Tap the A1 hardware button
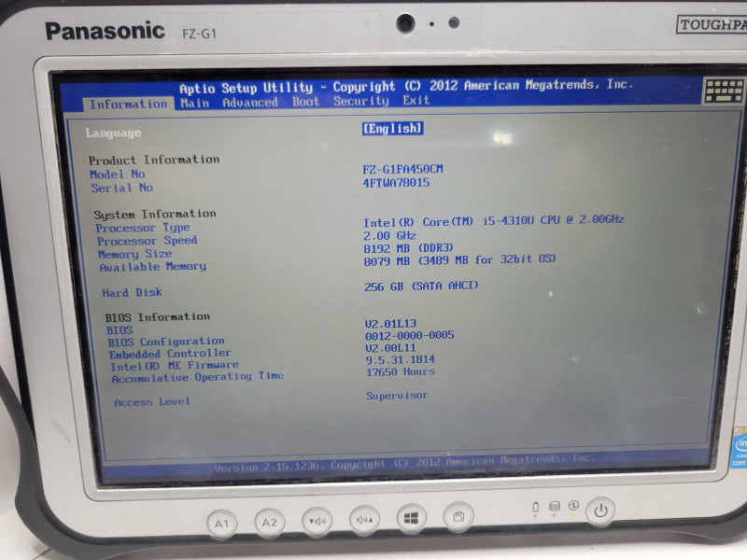The width and height of the screenshot is (747, 560). pos(221,524)
